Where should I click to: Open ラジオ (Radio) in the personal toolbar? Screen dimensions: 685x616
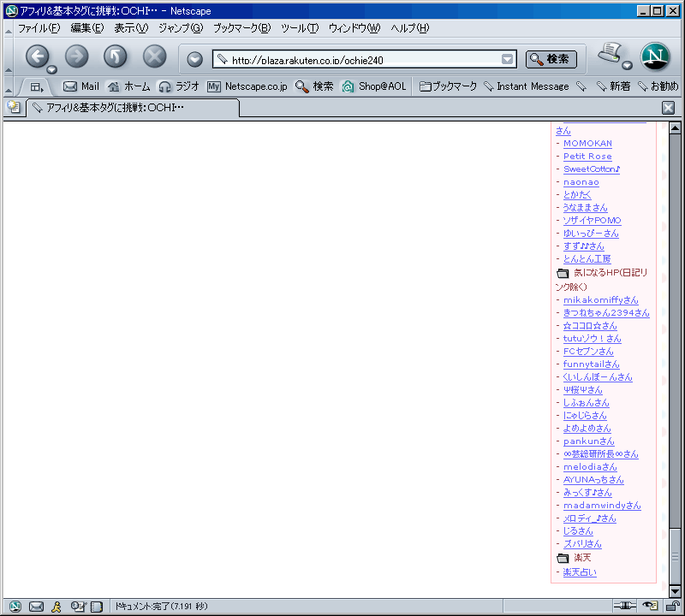pos(179,86)
